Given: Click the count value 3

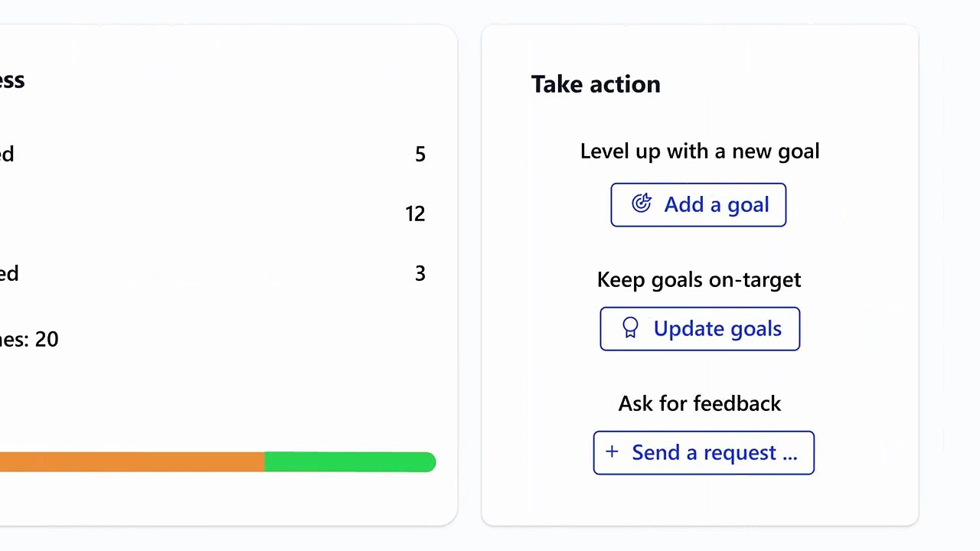Looking at the screenshot, I should pos(420,274).
